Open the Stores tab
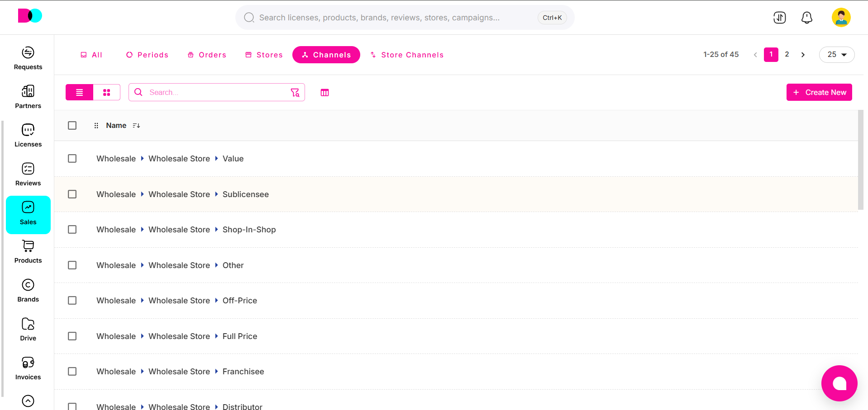This screenshot has width=868, height=410. pos(264,55)
